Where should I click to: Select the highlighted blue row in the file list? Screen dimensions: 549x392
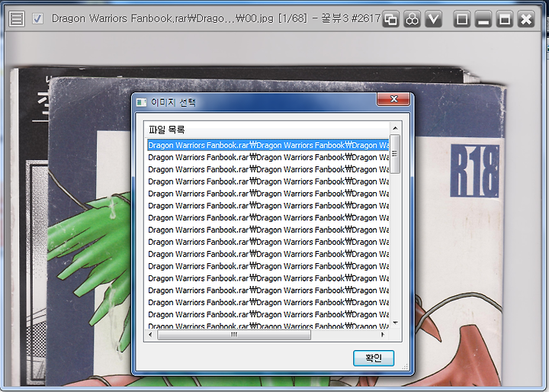[x=268, y=145]
